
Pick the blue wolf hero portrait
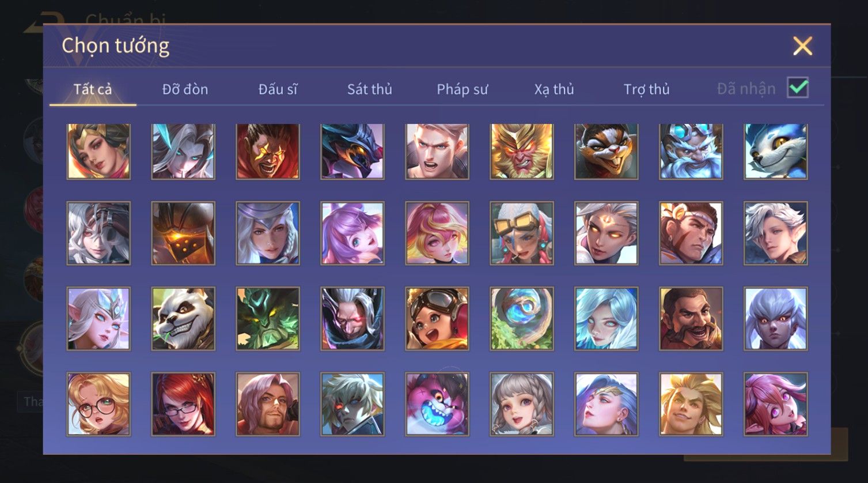pos(775,151)
